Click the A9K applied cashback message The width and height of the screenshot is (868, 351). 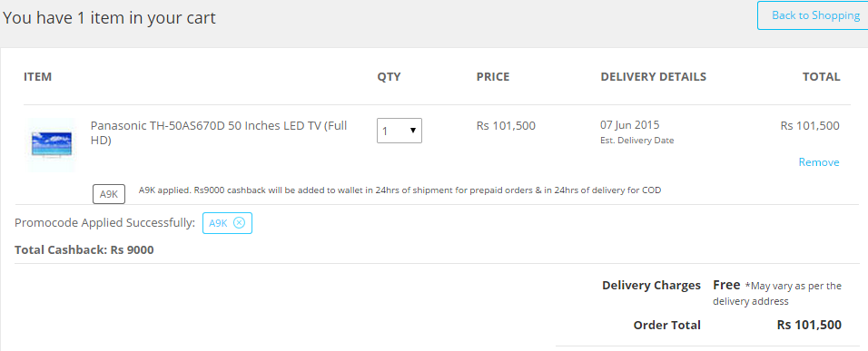399,190
